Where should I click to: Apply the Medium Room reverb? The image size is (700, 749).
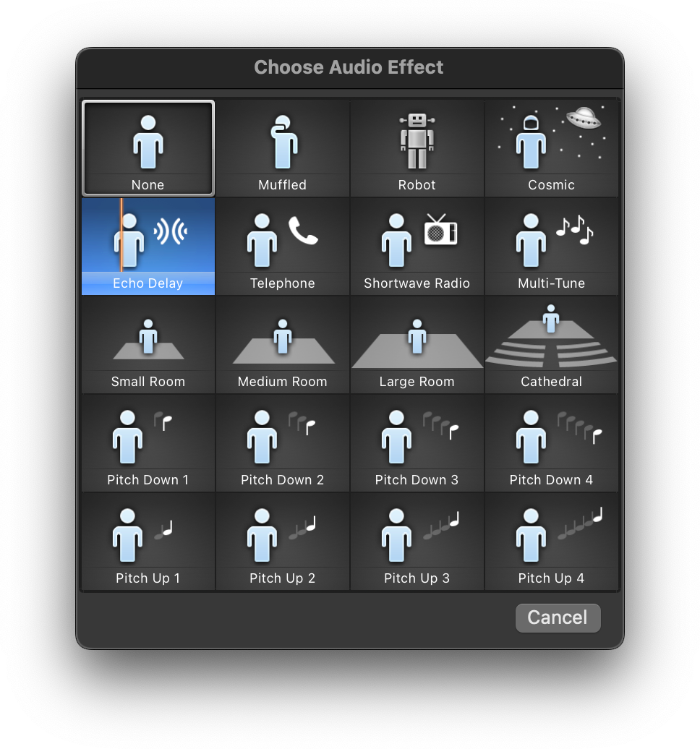coord(283,345)
